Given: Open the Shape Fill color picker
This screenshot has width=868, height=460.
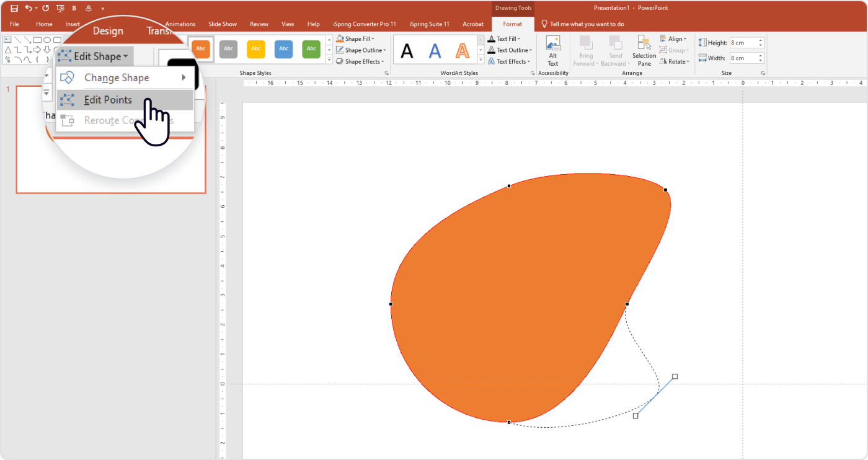Looking at the screenshot, I should [356, 38].
